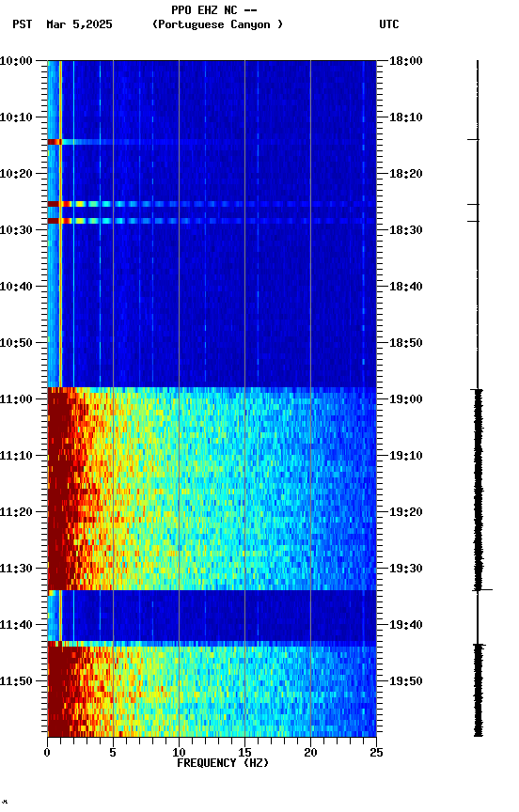This screenshot has width=519, height=812.
Task: Click the '10' frequency axis tick label
Action: [x=179, y=753]
